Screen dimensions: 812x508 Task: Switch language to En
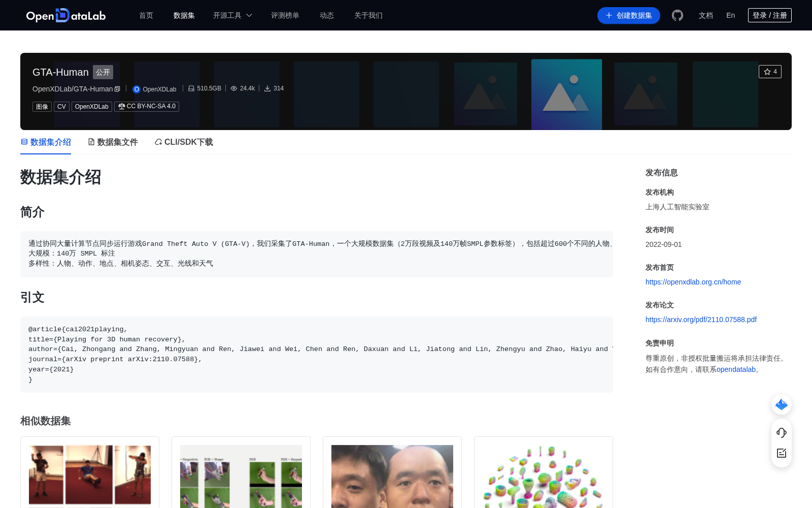pyautogui.click(x=731, y=15)
